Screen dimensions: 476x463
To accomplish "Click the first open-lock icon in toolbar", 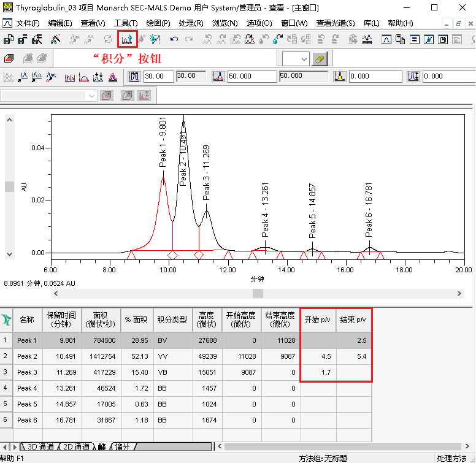I will 9,39.
